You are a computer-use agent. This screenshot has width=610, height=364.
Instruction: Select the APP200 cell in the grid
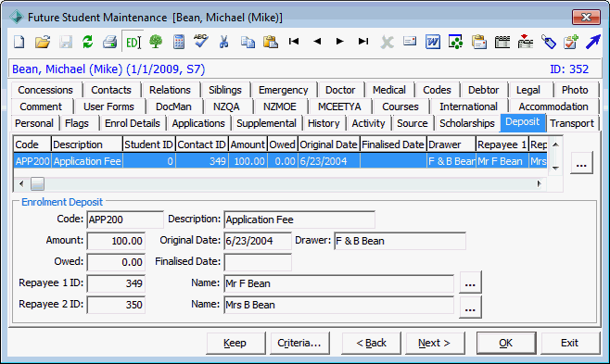tap(32, 161)
